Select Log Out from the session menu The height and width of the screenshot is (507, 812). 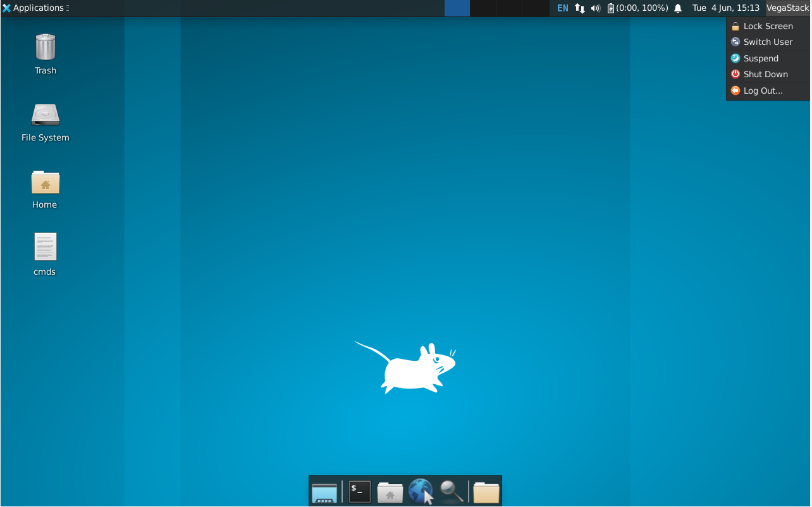[762, 90]
